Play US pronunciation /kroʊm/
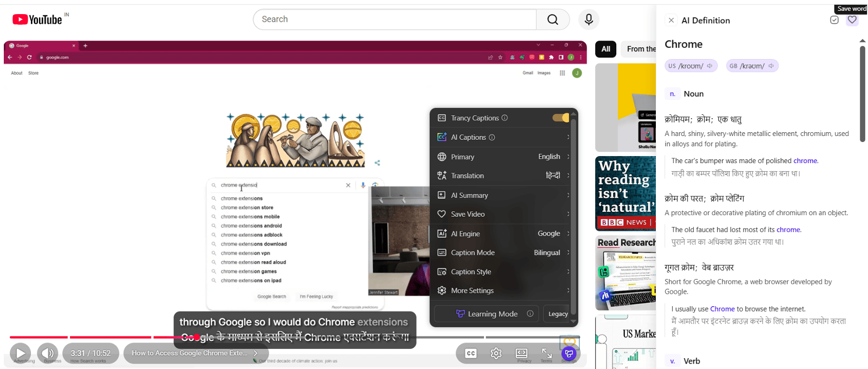The image size is (868, 369). point(691,66)
